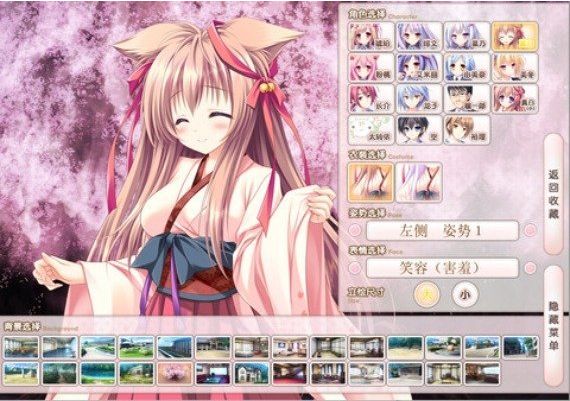Select the second background in the bottom row
The image size is (570, 401).
pos(60,374)
